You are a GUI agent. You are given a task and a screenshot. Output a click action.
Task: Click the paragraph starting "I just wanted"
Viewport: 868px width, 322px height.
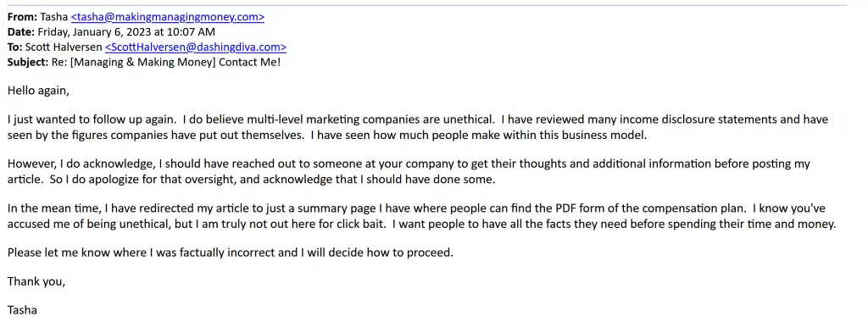(418, 127)
